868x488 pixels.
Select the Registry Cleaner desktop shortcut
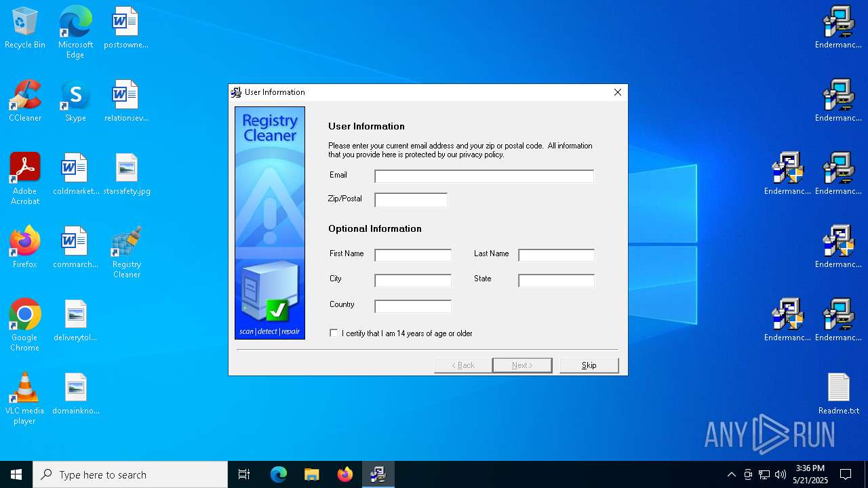pos(126,252)
